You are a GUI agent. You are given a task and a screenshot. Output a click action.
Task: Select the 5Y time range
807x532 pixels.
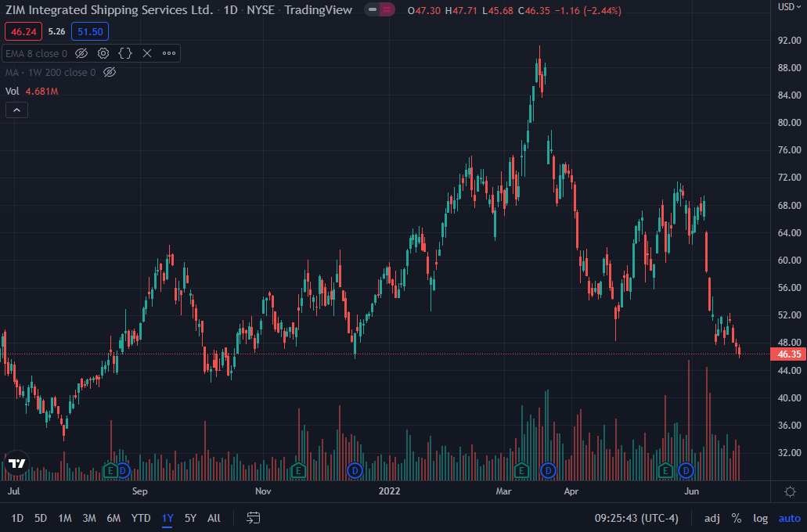190,518
